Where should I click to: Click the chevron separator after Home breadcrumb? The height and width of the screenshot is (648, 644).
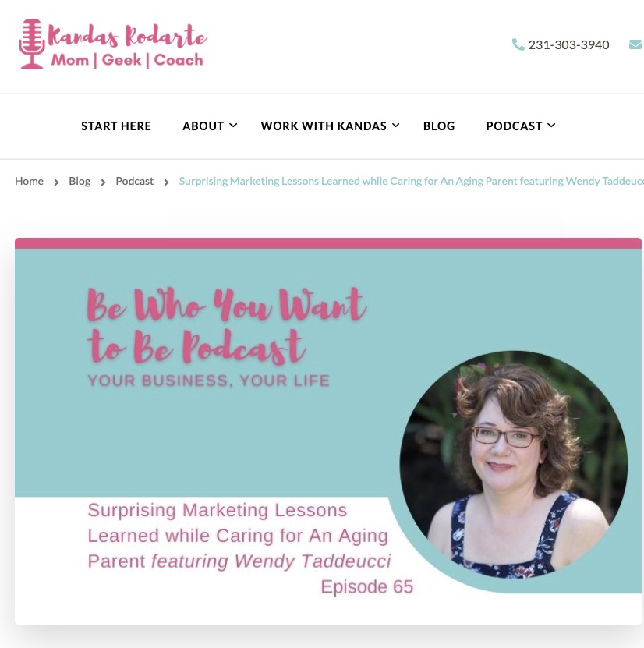click(x=56, y=182)
